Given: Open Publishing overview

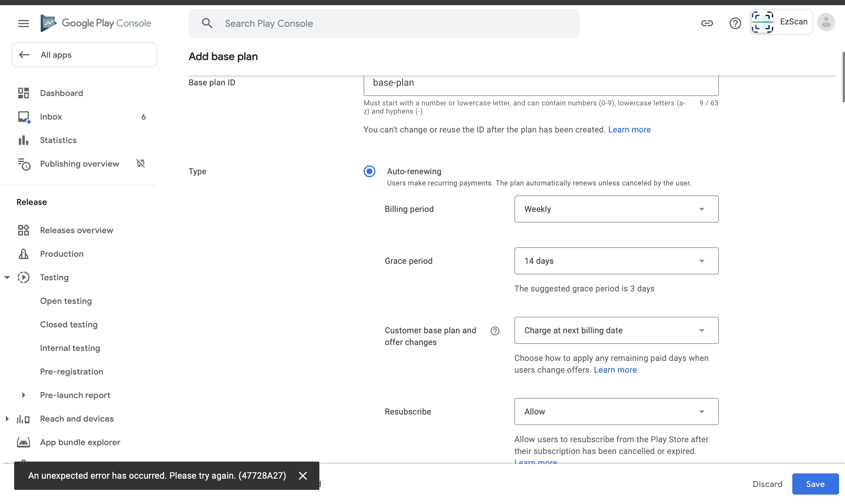Looking at the screenshot, I should click(x=80, y=164).
